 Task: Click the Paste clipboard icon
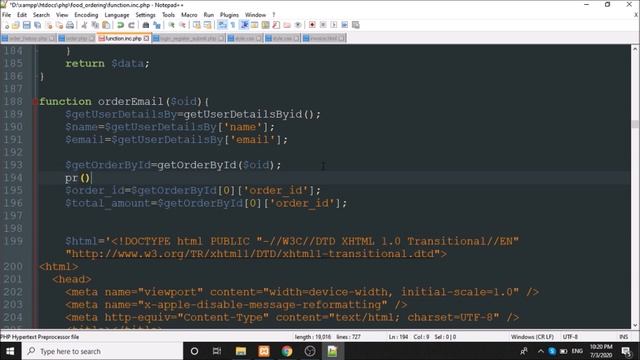coord(106,25)
